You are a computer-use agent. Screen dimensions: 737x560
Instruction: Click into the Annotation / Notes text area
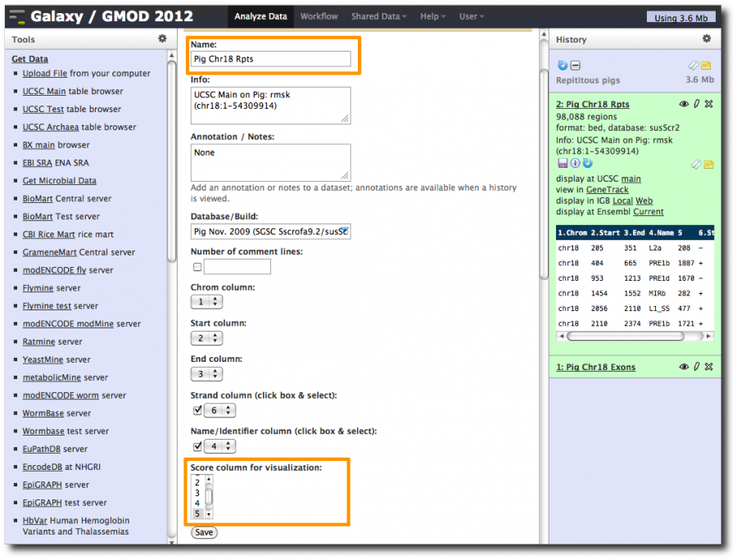[x=271, y=163]
